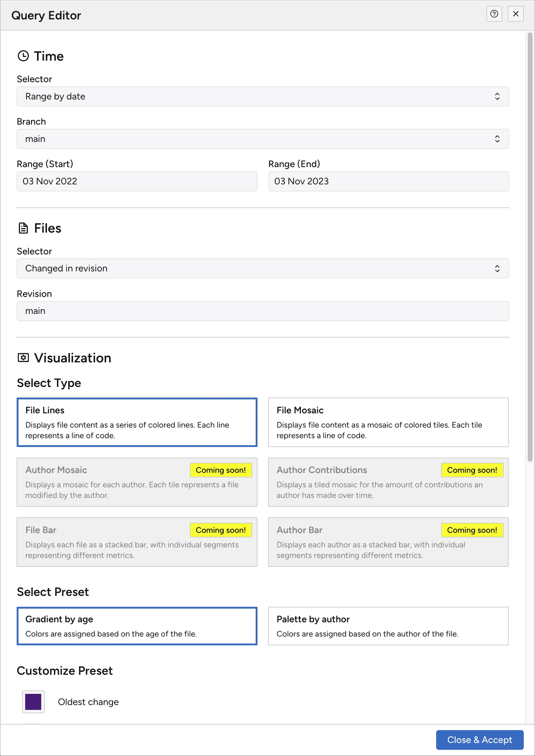This screenshot has height=756, width=535.
Task: Click the Revision input field
Action: (263, 311)
